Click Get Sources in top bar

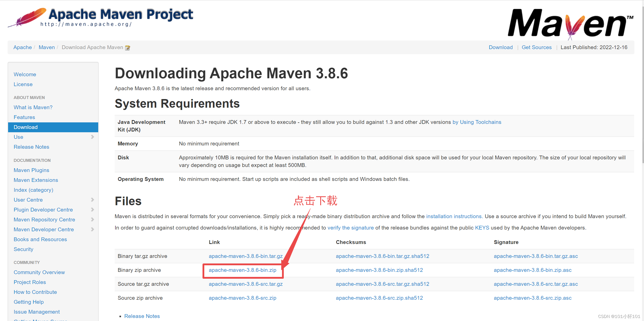pos(536,47)
